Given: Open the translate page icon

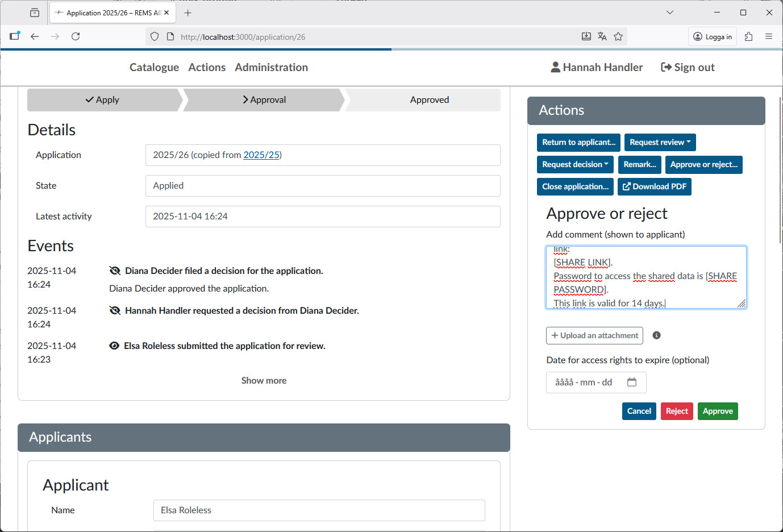Looking at the screenshot, I should click(x=602, y=36).
